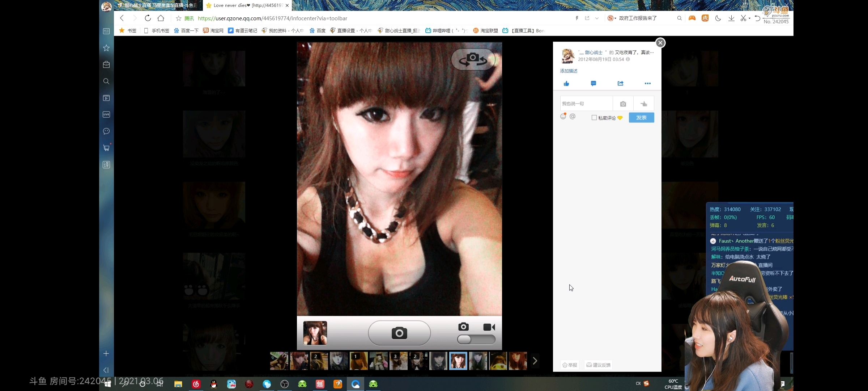Click the @ mention icon
The height and width of the screenshot is (391, 868).
pos(573,117)
